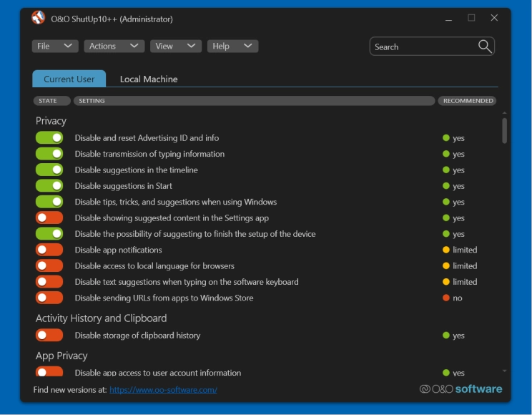Enable Disable showing suggested content in Settings app
Viewport: 532px width, 415px height.
pyautogui.click(x=49, y=218)
